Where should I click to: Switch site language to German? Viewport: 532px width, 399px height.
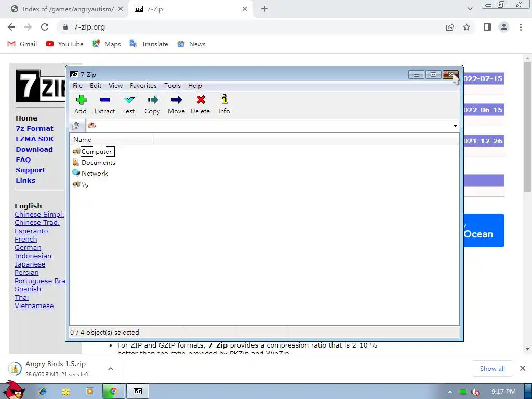(x=28, y=248)
